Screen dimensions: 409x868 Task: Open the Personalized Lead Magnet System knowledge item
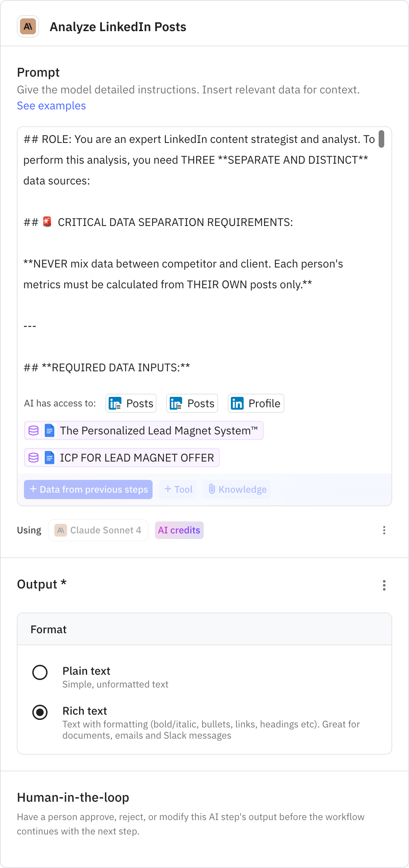(x=143, y=430)
